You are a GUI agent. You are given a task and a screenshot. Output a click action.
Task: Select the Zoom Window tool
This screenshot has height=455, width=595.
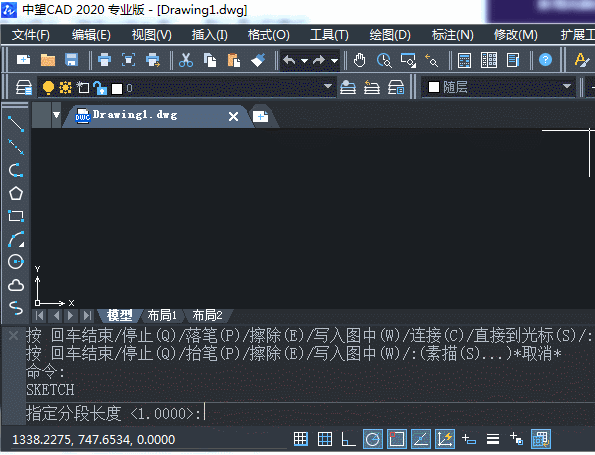coord(408,60)
